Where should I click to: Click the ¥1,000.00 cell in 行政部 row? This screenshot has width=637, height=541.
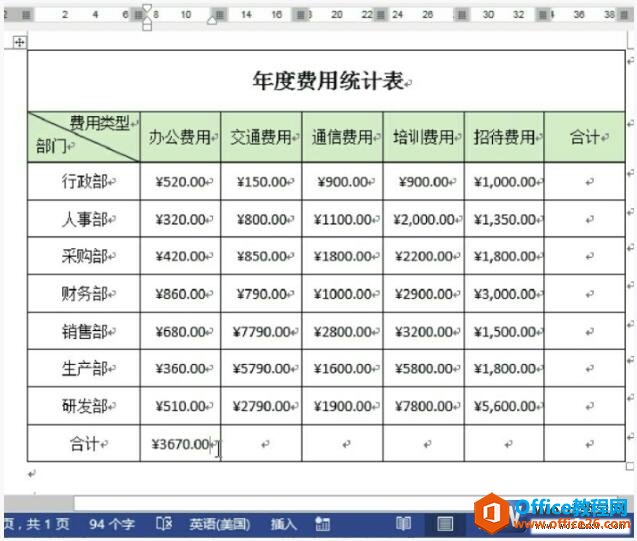tap(505, 182)
